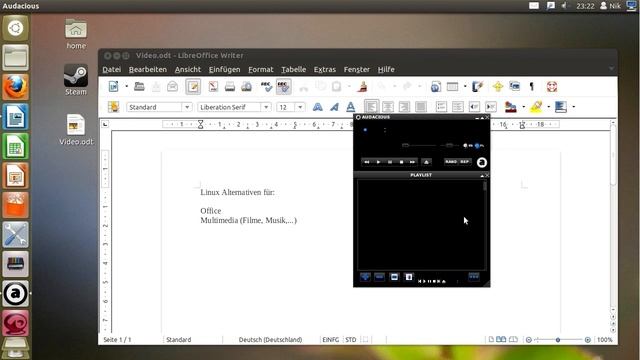The width and height of the screenshot is (640, 360).
Task: Click the document as e-mail envelope icon
Action: point(173,87)
